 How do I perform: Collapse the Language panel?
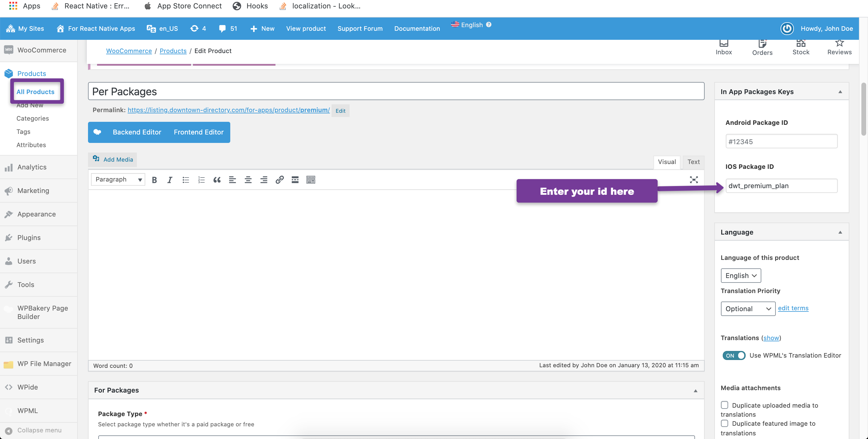coord(840,232)
